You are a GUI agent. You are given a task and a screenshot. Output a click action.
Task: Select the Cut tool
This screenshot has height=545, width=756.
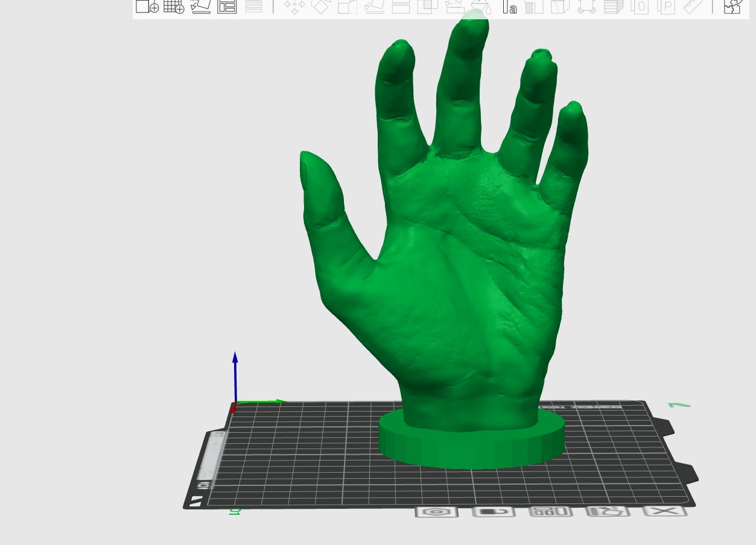(401, 7)
